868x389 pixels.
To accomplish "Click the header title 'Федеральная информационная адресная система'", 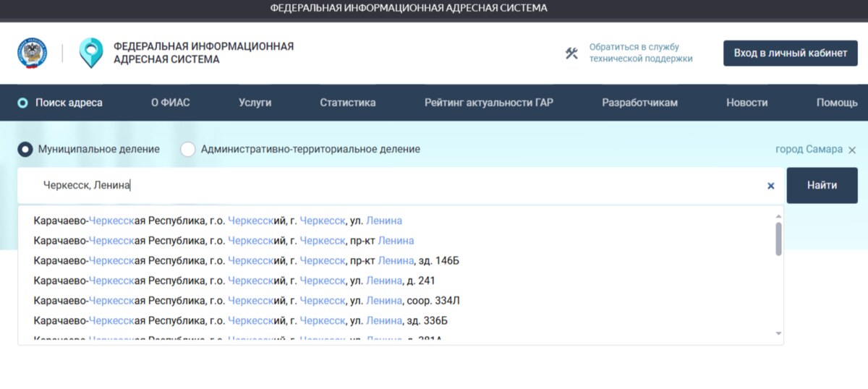I will tap(203, 53).
